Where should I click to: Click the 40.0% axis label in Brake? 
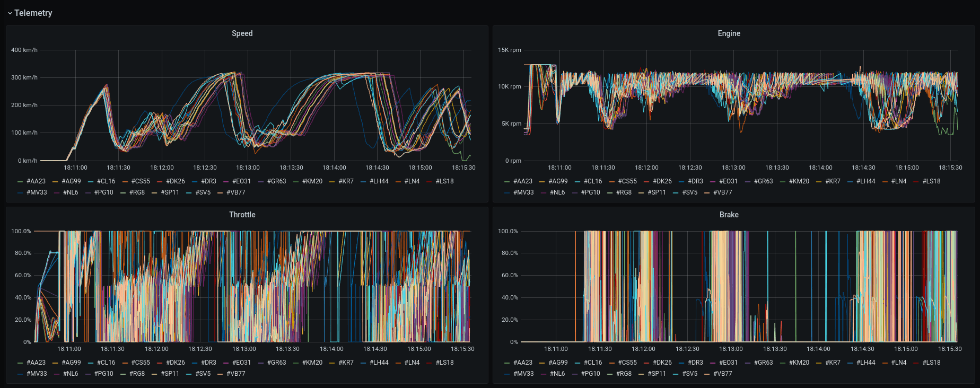pos(510,297)
